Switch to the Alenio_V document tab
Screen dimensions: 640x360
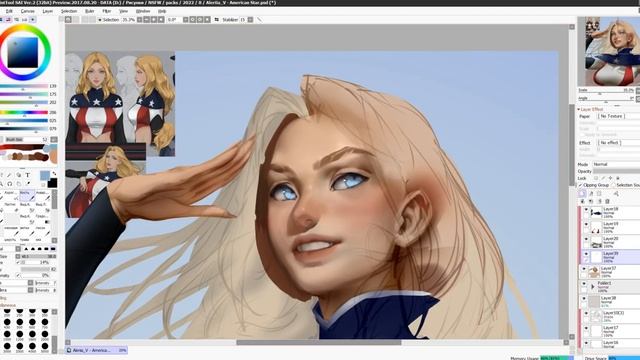tap(97, 350)
